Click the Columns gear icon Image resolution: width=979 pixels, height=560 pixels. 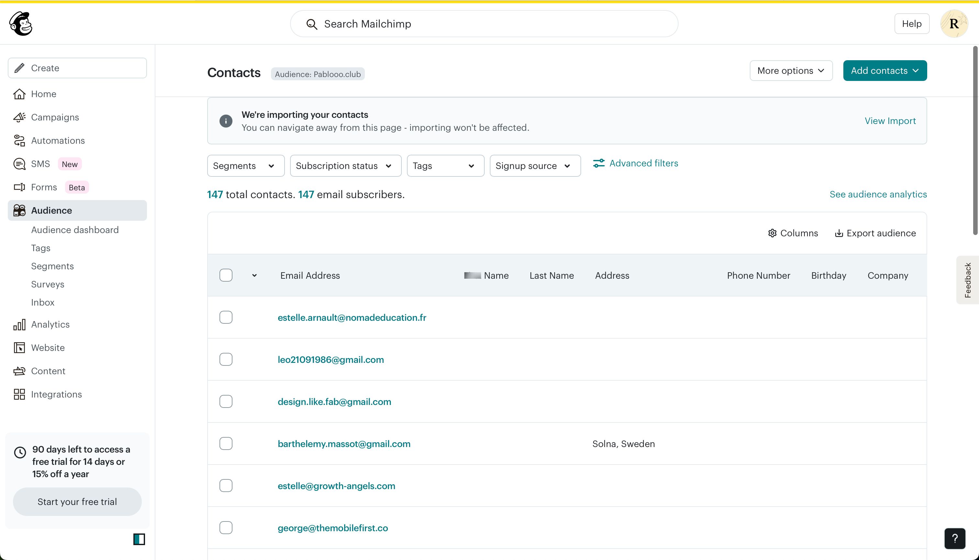point(772,233)
